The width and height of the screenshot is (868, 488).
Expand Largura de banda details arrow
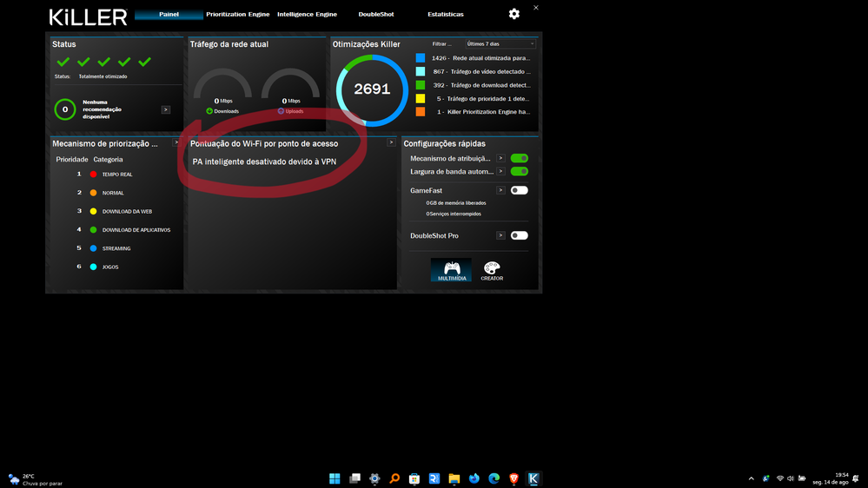tap(500, 172)
